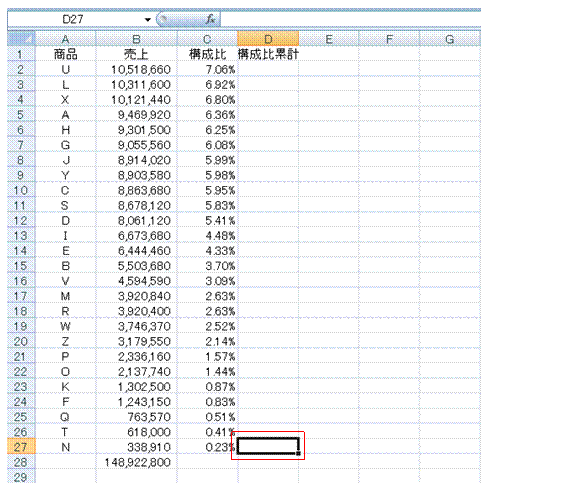567x490 pixels.
Task: Click the fx insert function icon
Action: click(210, 19)
